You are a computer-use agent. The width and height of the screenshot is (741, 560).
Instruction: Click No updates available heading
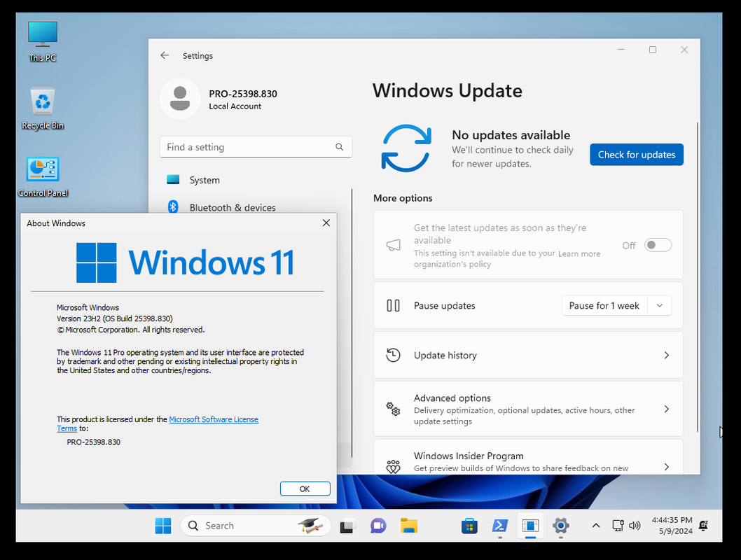511,135
